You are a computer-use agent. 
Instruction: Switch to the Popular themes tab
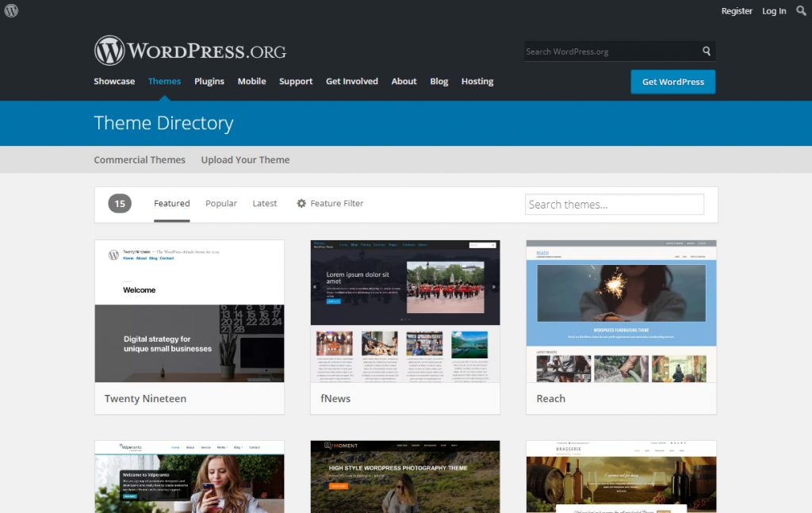(x=220, y=203)
